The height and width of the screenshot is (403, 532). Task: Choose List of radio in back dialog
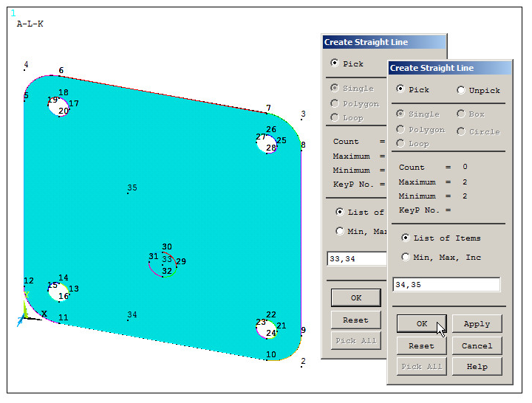click(340, 212)
